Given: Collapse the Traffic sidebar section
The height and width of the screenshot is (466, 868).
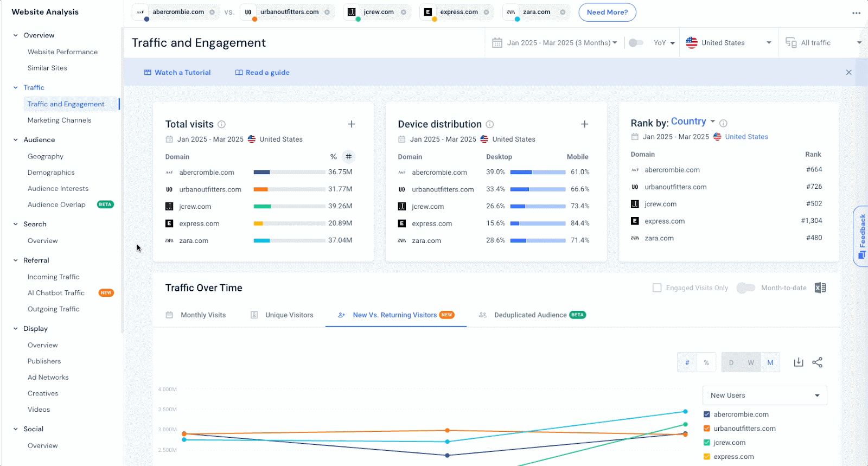Looking at the screenshot, I should pyautogui.click(x=16, y=87).
